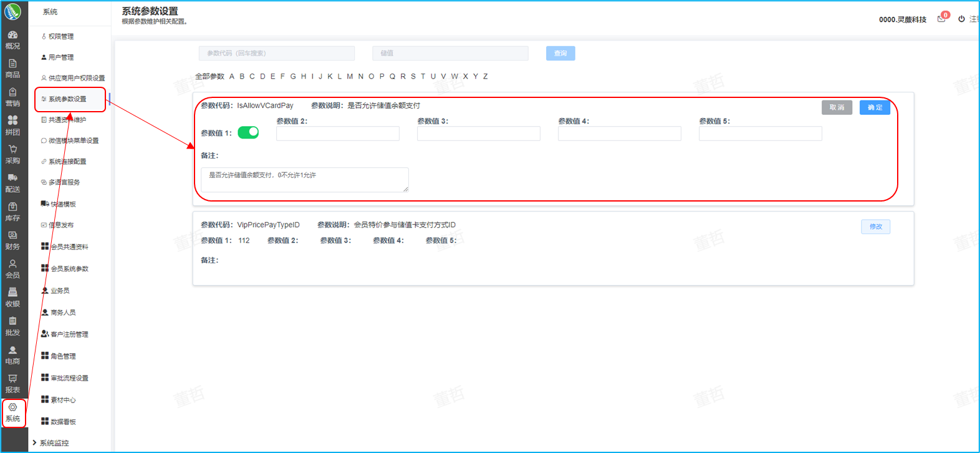Go to the 电商 e-commerce module
This screenshot has height=453, width=980.
pos(12,356)
